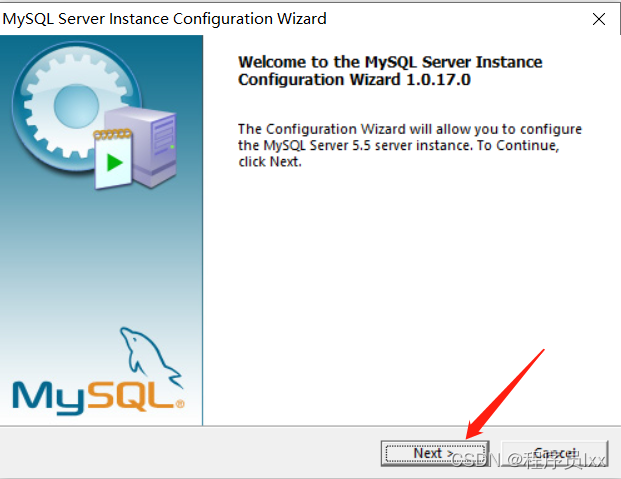The height and width of the screenshot is (479, 621).
Task: Click the MySQL dolphin logo
Action: tap(98, 372)
